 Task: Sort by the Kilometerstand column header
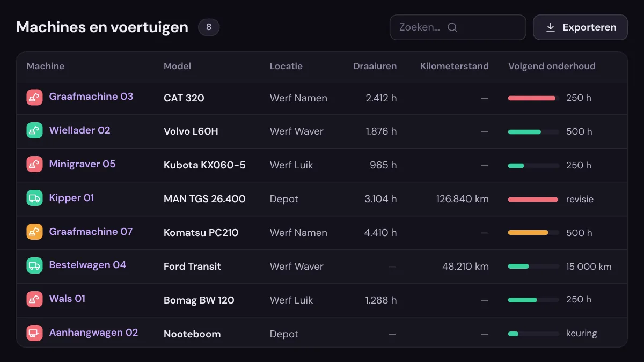coord(455,67)
